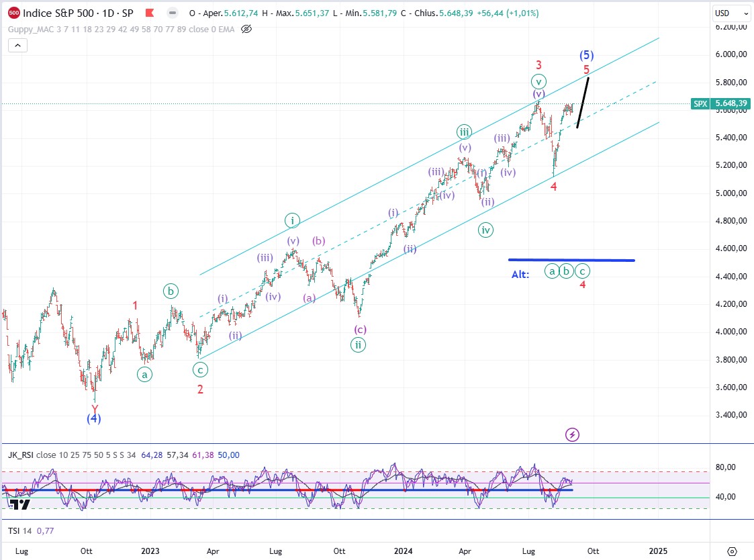Click the 5.000,00 price axis label
Screen dimensions: 754x560
731,193
